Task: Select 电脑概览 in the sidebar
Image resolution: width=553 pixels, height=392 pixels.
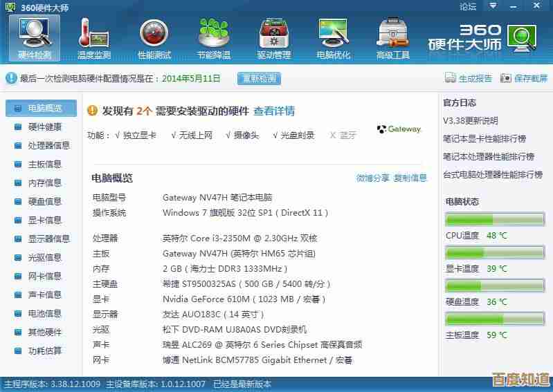Action: [42, 108]
